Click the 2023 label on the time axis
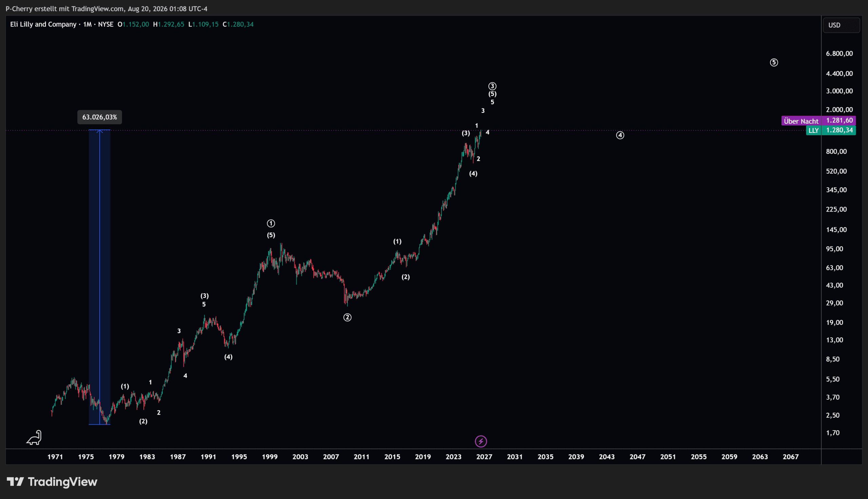 pos(454,457)
